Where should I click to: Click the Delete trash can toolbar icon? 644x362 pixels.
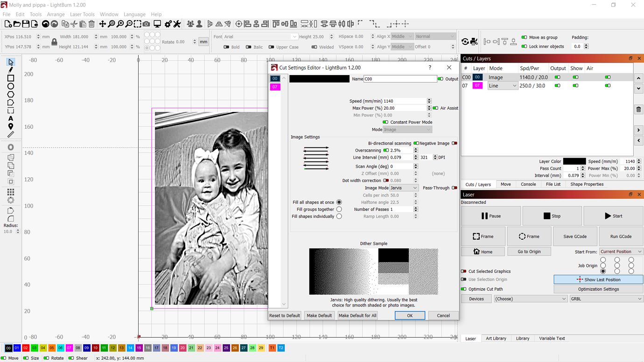click(91, 24)
